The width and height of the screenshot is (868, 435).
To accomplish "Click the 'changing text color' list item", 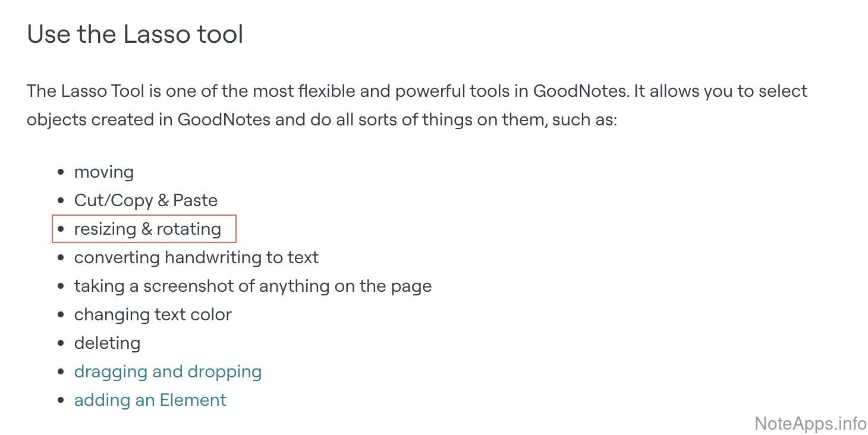I will [153, 315].
